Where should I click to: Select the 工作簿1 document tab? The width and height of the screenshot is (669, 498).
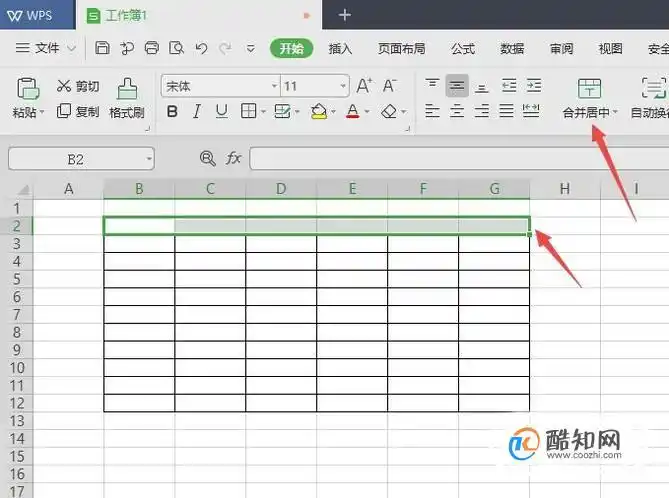(x=199, y=15)
